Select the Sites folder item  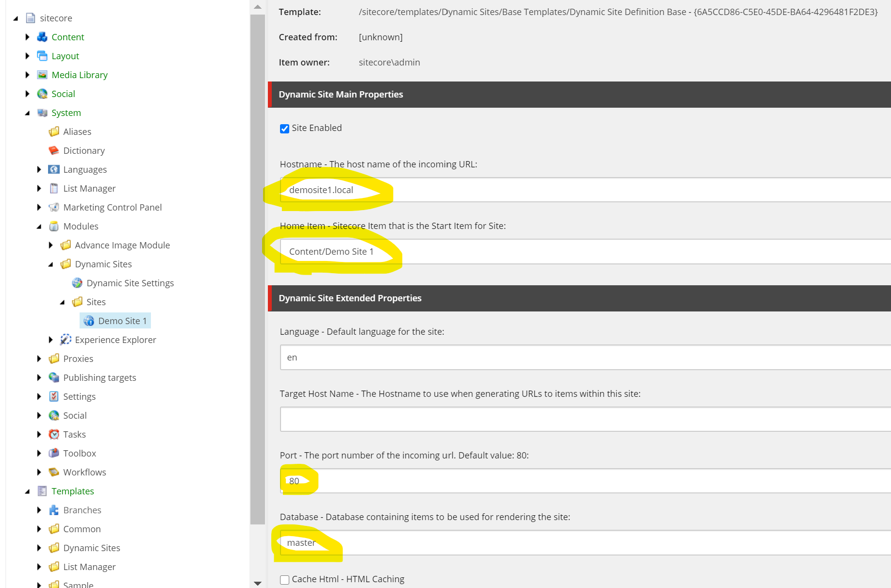96,302
